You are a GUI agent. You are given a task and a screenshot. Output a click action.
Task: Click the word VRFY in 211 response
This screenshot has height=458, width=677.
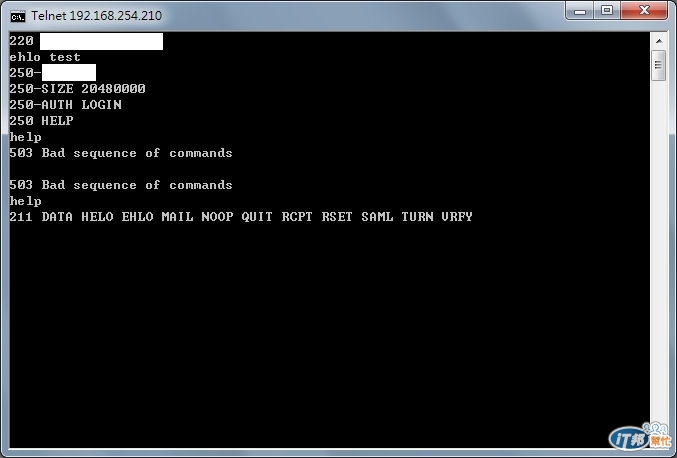click(457, 217)
